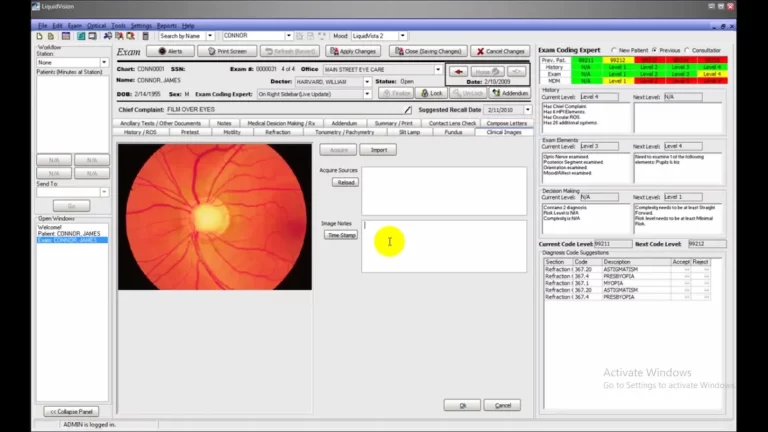
Task: Click the new blank document toolbar icon
Action: [x=40, y=36]
